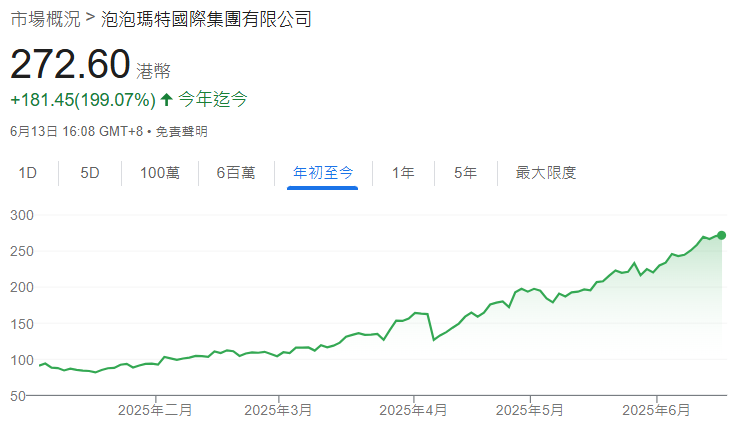731x424 pixels.
Task: Click the 150 y-axis label
Action: coord(22,324)
